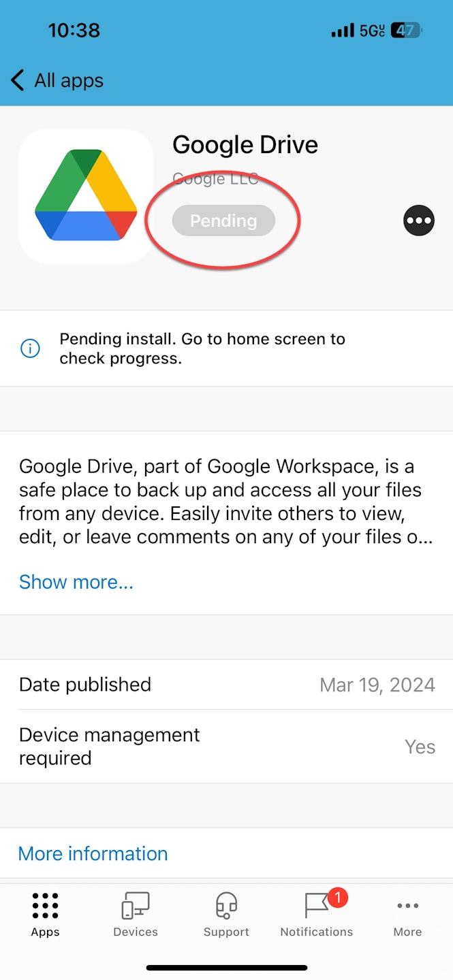Go back to All apps
The image size is (453, 980).
[69, 80]
